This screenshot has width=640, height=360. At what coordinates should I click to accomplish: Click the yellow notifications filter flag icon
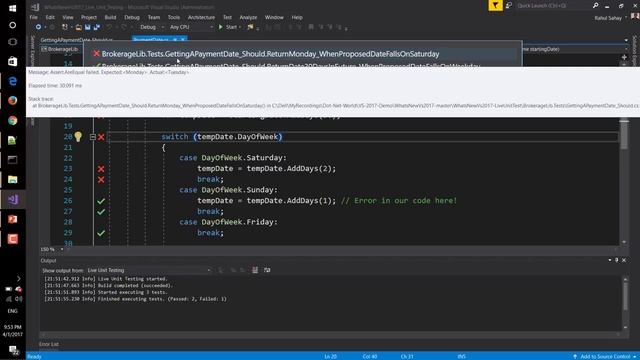tap(495, 5)
